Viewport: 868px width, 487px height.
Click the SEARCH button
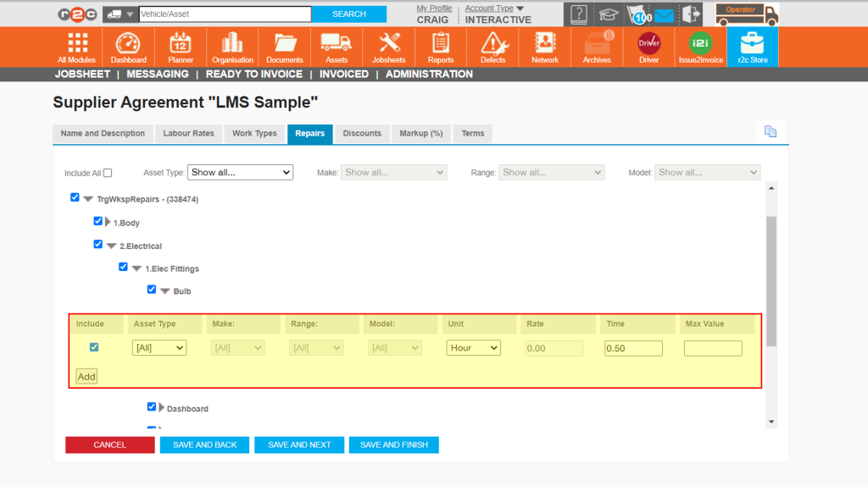348,14
